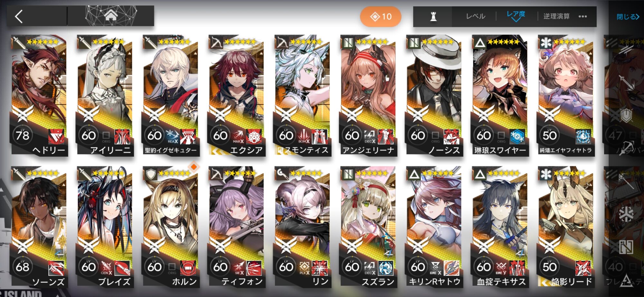Go back with the left arrow

[x=19, y=16]
